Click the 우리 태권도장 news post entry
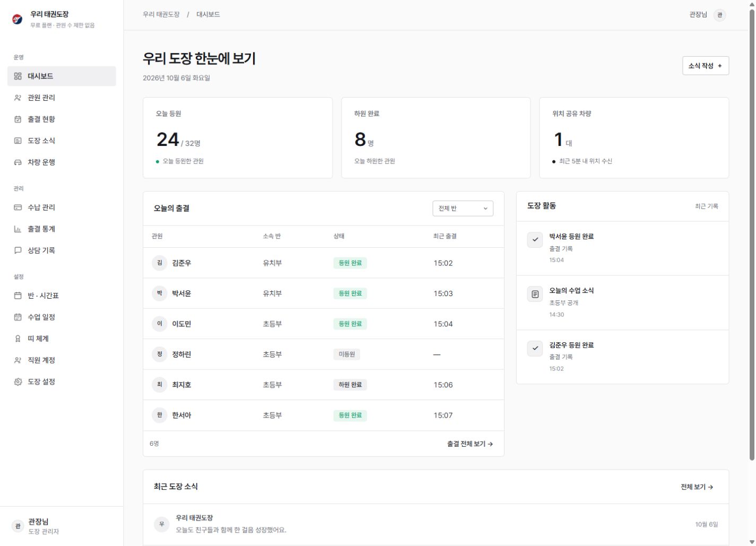 (x=436, y=524)
